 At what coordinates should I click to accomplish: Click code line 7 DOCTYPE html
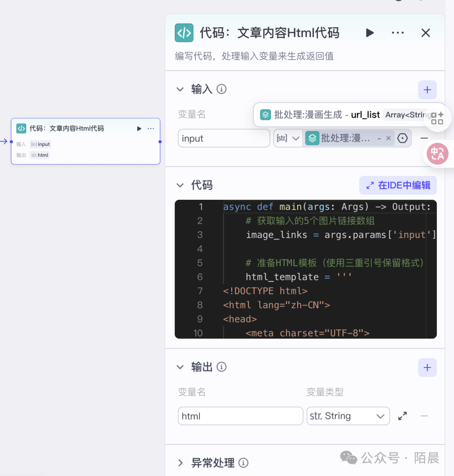pos(265,291)
